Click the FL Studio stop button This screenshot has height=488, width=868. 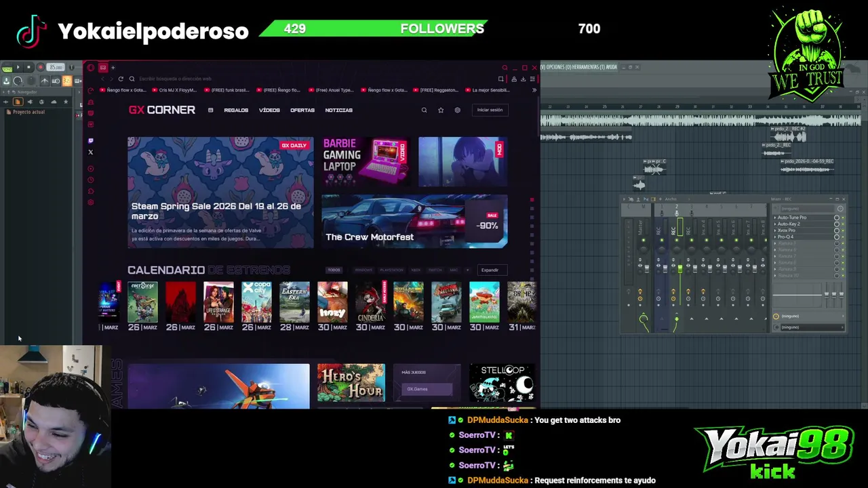28,67
